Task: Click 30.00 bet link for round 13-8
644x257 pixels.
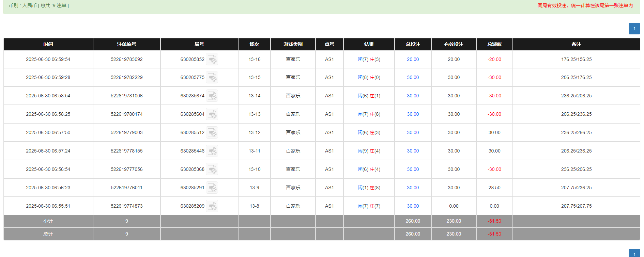Action: [413, 206]
